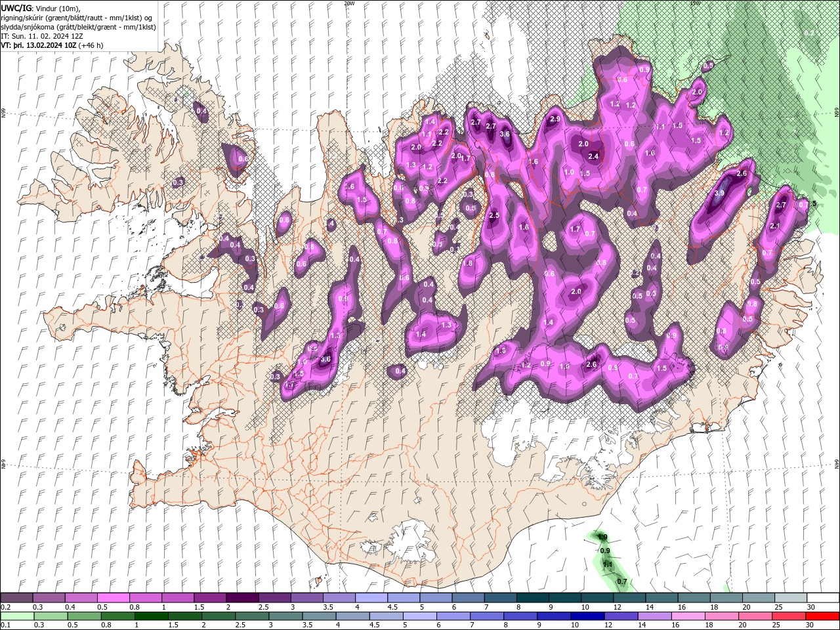Click the 2.9 precipitation value on the map

[555, 119]
